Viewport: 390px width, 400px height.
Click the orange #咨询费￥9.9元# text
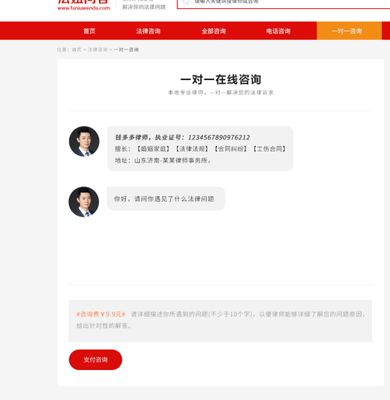(101, 314)
